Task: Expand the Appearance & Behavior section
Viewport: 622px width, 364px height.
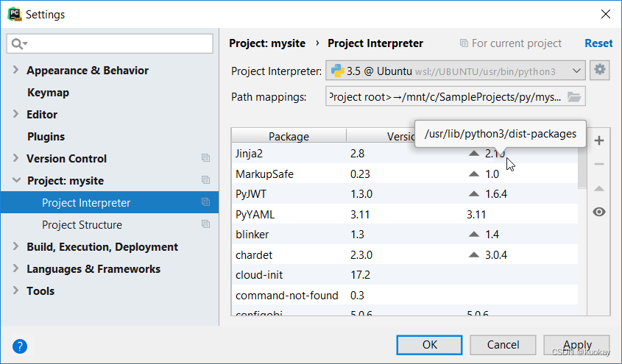Action: click(x=15, y=70)
